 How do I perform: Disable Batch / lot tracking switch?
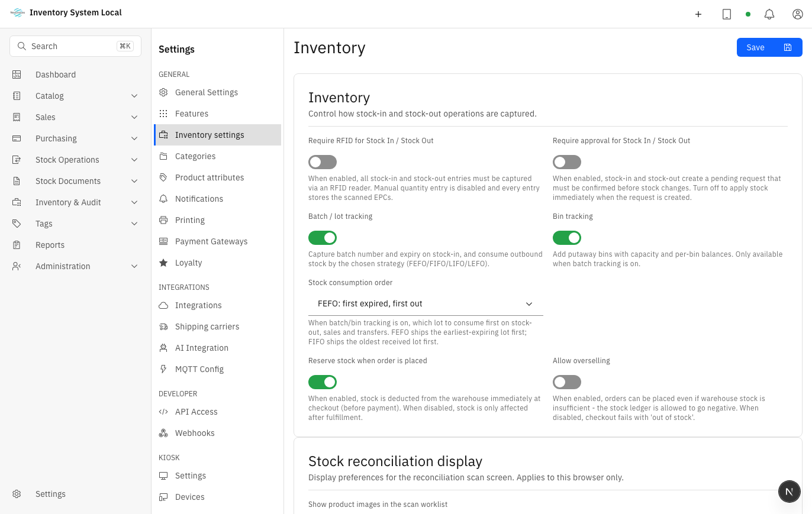point(323,238)
